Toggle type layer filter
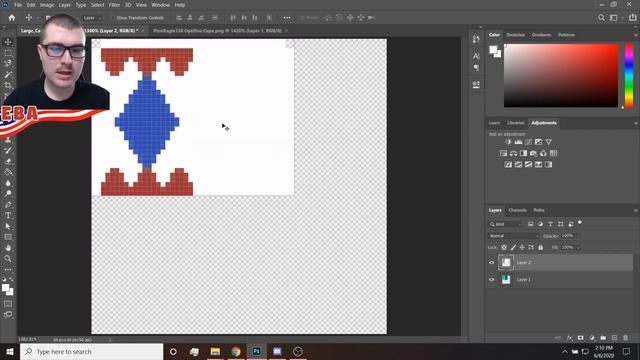Screen dimensions: 640x360 click(550, 224)
